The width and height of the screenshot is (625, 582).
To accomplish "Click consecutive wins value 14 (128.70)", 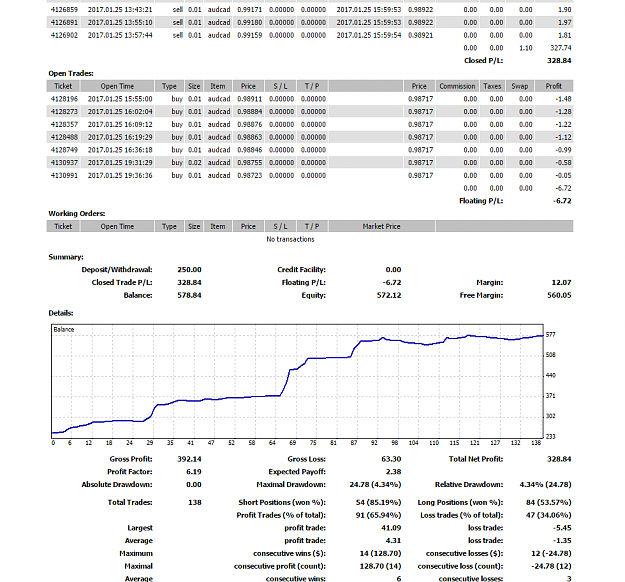I will tap(380, 554).
